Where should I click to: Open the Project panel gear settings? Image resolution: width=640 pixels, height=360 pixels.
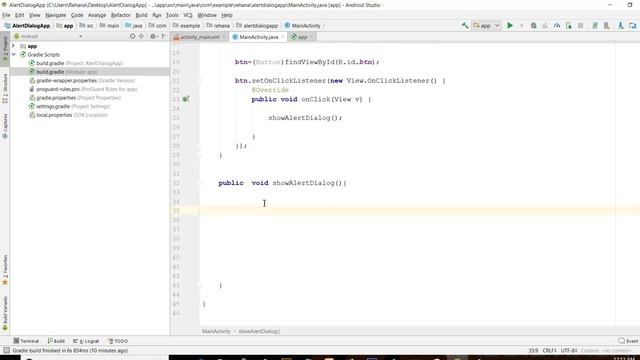153,36
